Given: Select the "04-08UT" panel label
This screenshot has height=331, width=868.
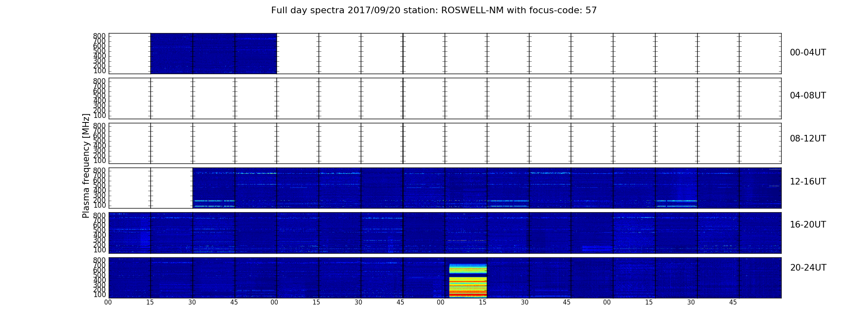Looking at the screenshot, I should pos(808,96).
